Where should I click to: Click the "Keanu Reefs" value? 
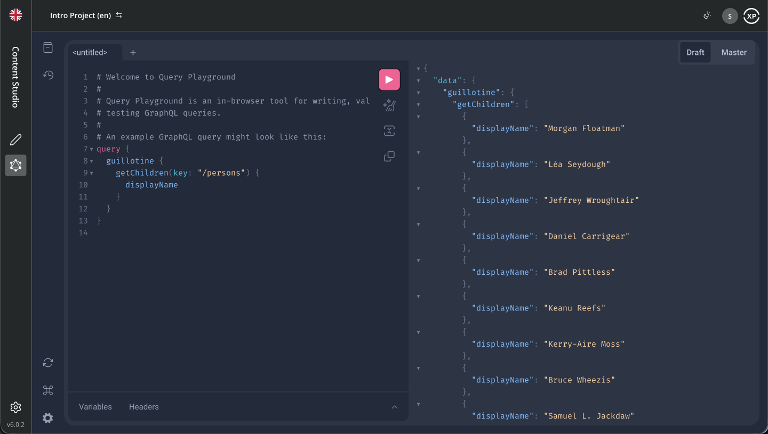click(575, 308)
